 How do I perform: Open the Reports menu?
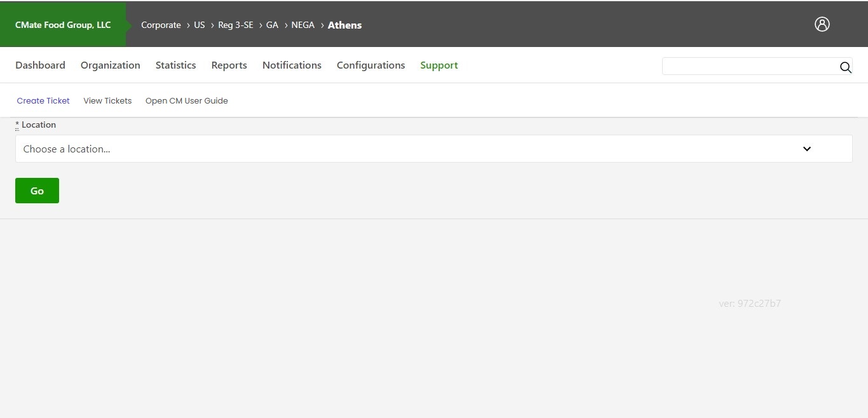[229, 65]
